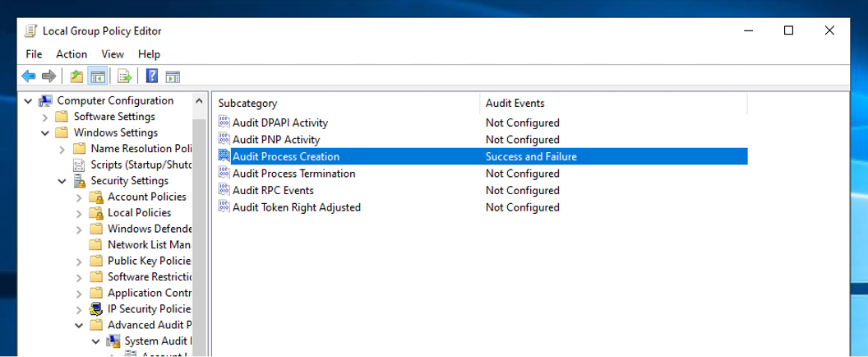868x357 pixels.
Task: Select Audit Token Right Adjusted row text
Action: 297,207
